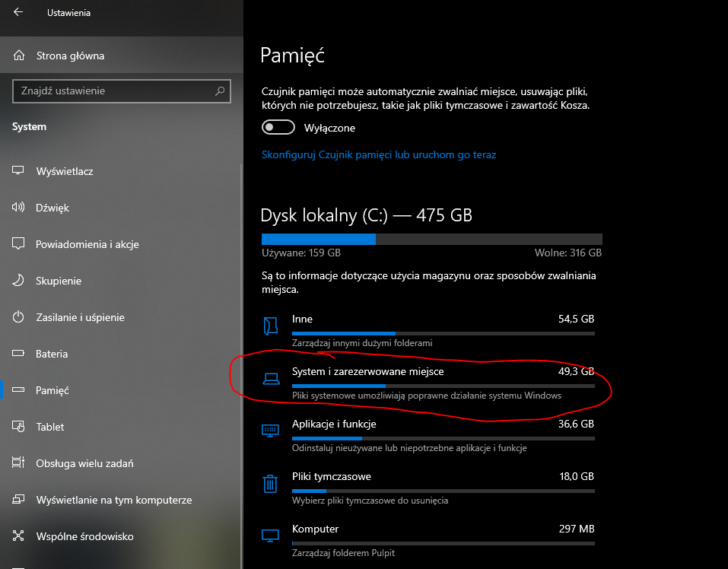This screenshot has height=569, width=728.
Task: Open Strona główna settings home
Action: coord(122,56)
